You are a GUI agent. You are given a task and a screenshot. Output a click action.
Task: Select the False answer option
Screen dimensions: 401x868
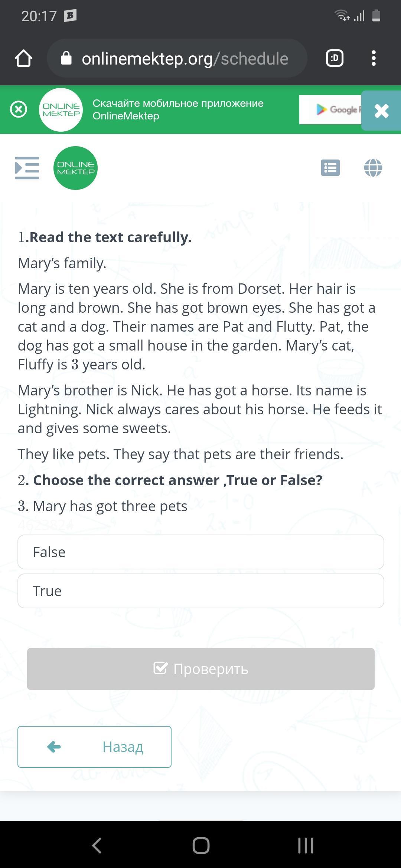201,552
